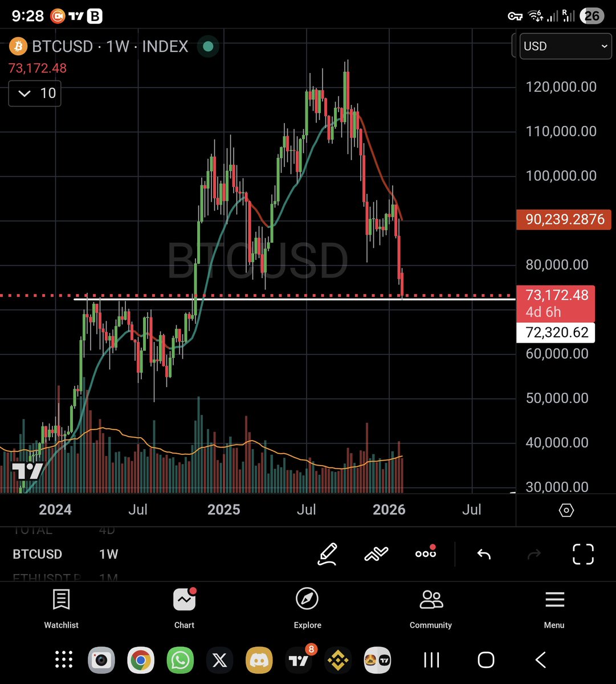
Task: Open the last dock app with emoji icon
Action: point(377,660)
